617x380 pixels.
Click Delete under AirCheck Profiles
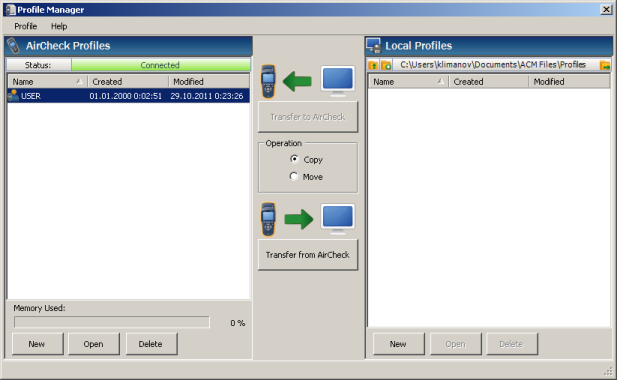pyautogui.click(x=151, y=344)
